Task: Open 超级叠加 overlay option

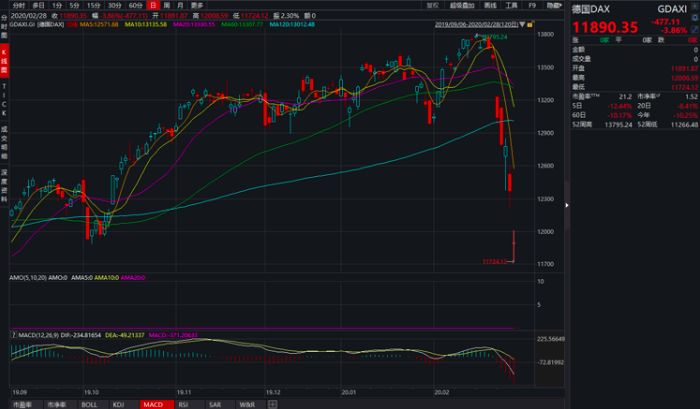Action: 462,5
